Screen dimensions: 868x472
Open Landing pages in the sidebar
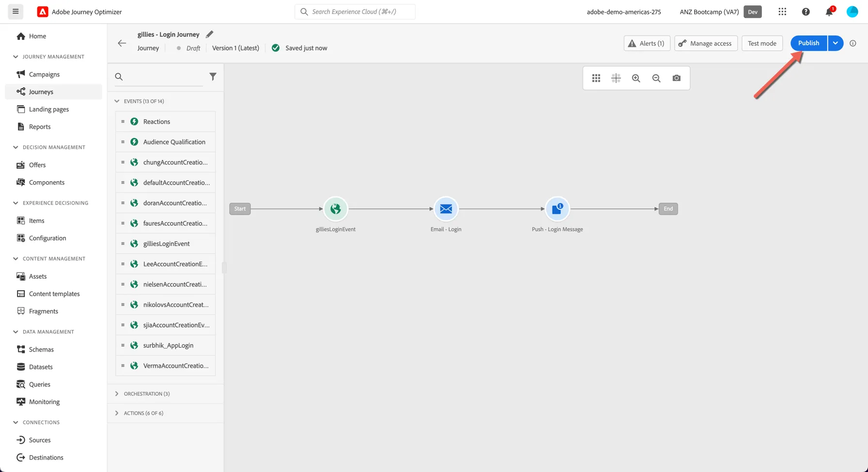click(x=53, y=109)
